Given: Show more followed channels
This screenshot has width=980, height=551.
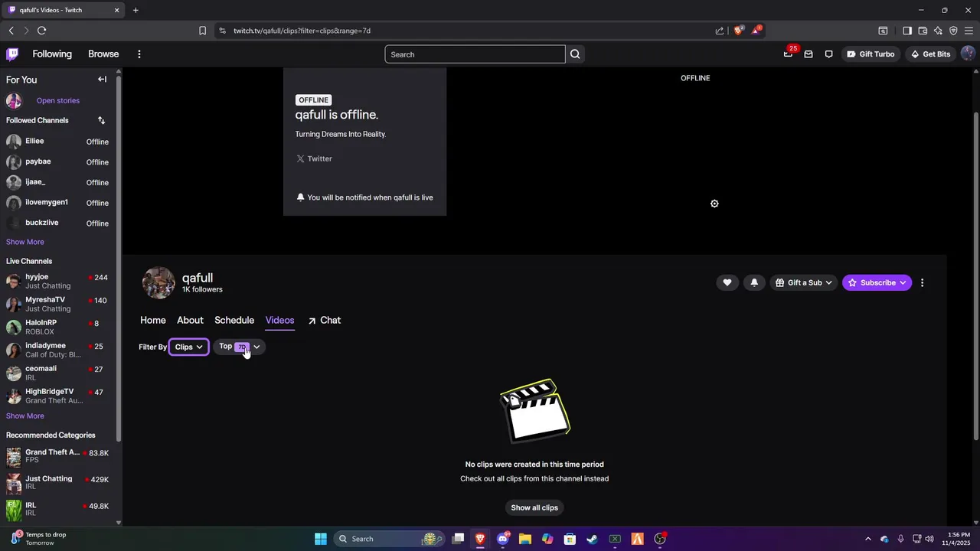Looking at the screenshot, I should pos(25,242).
